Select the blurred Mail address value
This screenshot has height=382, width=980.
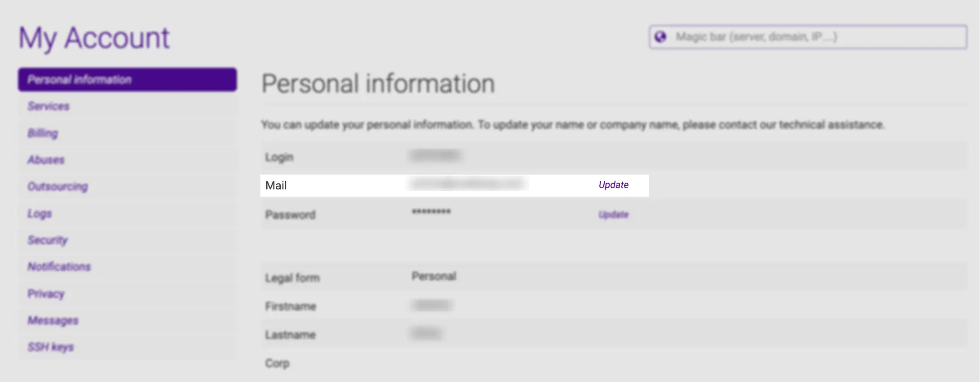tap(467, 184)
